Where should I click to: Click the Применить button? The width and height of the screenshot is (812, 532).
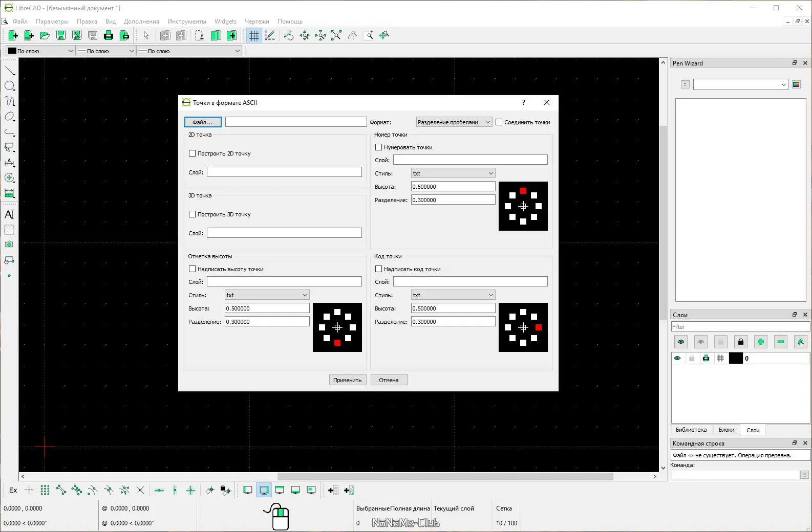(x=347, y=380)
